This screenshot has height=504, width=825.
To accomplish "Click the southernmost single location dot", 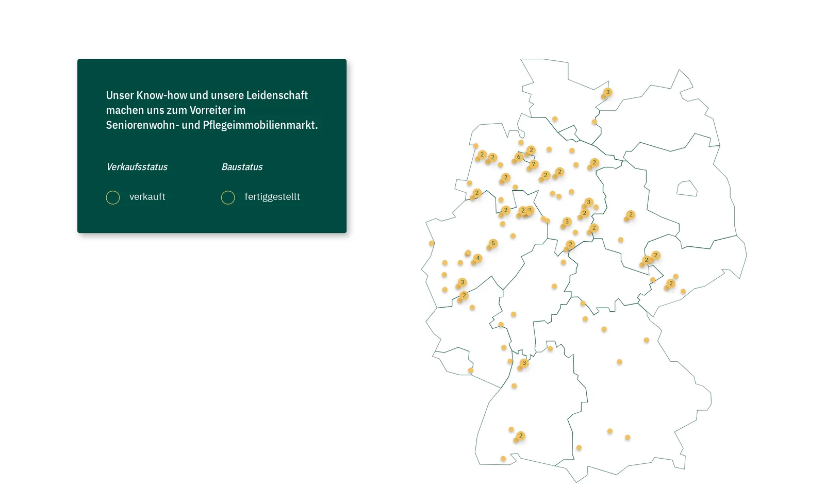I will [503, 459].
